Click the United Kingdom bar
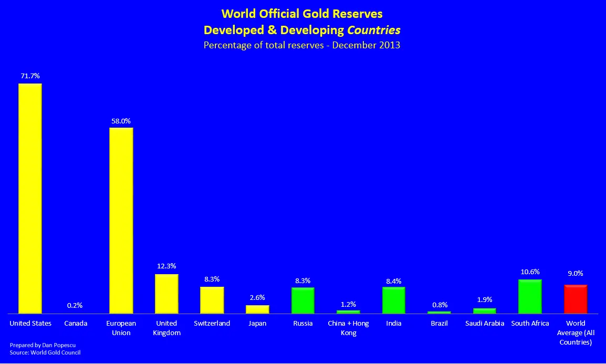Screen dimensions: 606x364 pyautogui.click(x=166, y=294)
